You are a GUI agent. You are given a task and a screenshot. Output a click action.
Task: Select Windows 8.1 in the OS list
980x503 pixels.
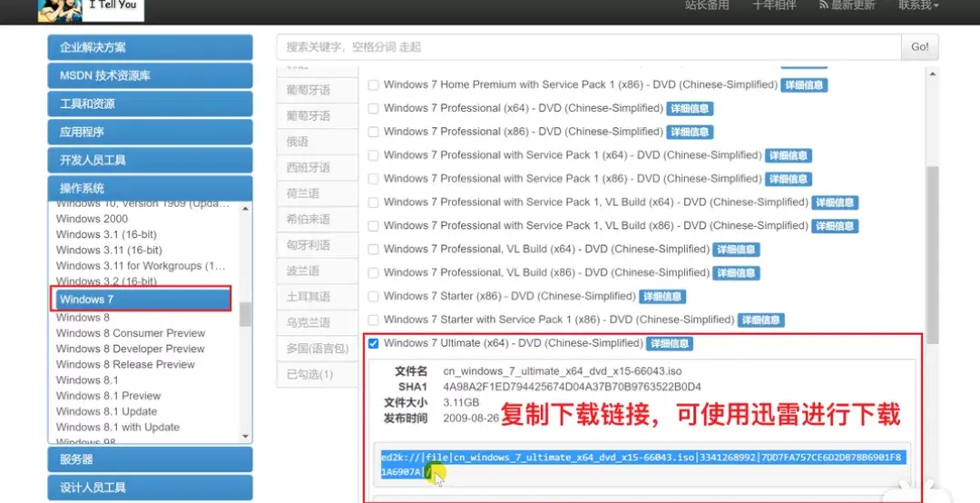[87, 380]
